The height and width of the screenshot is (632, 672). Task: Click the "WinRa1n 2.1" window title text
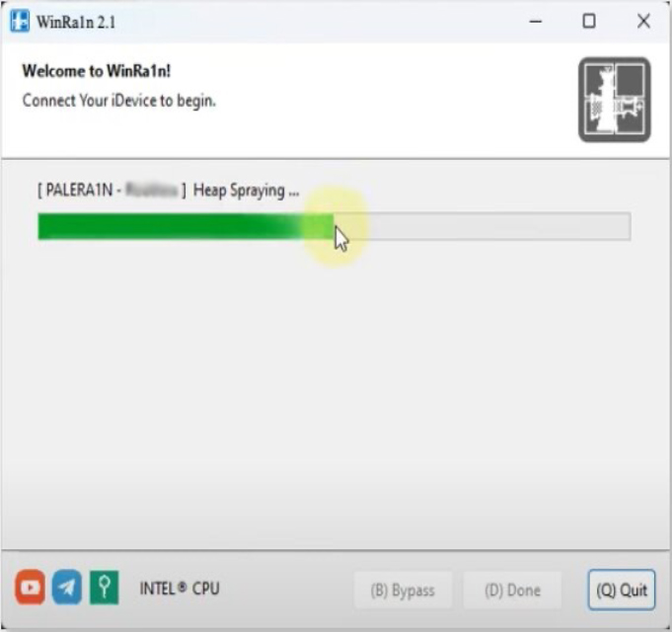(x=76, y=22)
